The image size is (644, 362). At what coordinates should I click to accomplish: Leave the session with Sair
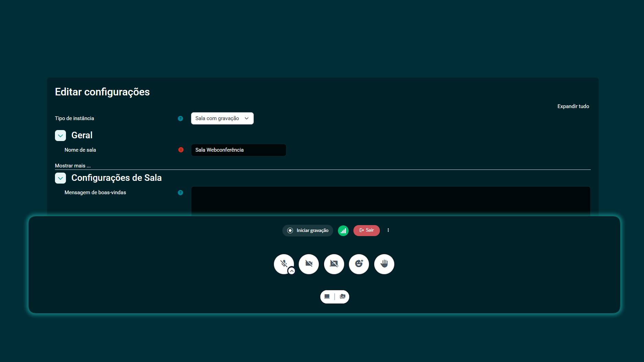pyautogui.click(x=366, y=231)
